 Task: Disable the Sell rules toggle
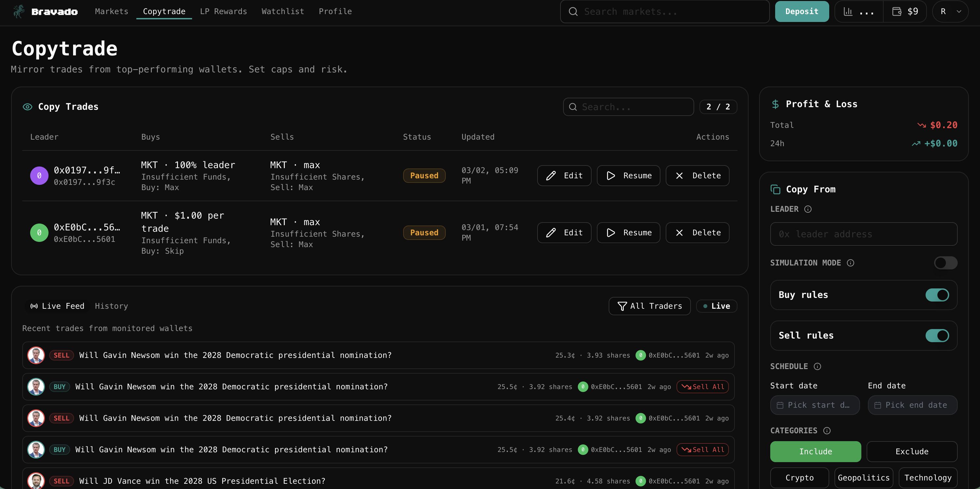[x=937, y=335]
